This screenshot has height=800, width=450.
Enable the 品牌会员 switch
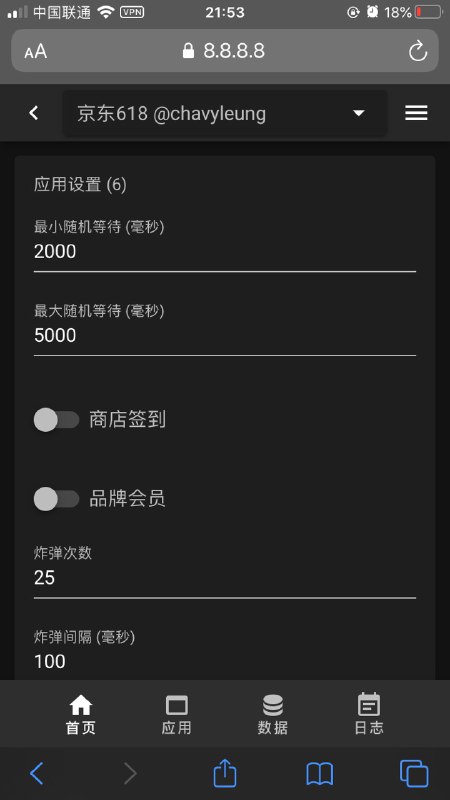click(x=57, y=498)
